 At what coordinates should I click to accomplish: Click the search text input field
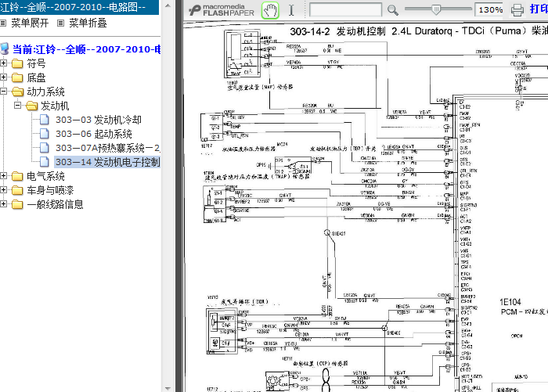(345, 10)
